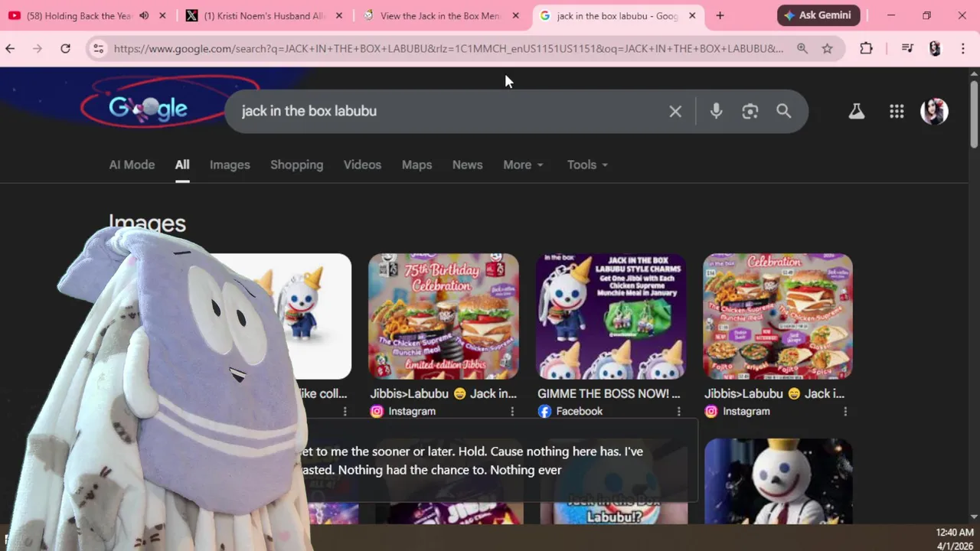Reload the current page
The image size is (980, 551).
point(65,48)
